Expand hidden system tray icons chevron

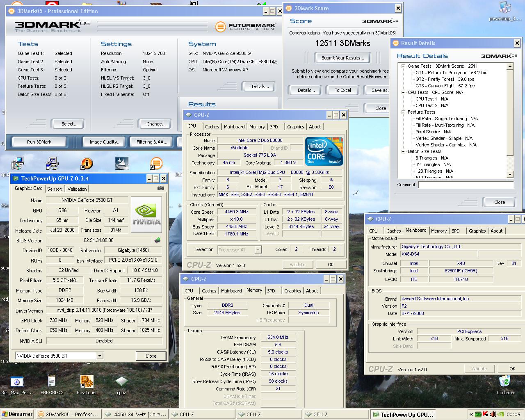point(471,414)
